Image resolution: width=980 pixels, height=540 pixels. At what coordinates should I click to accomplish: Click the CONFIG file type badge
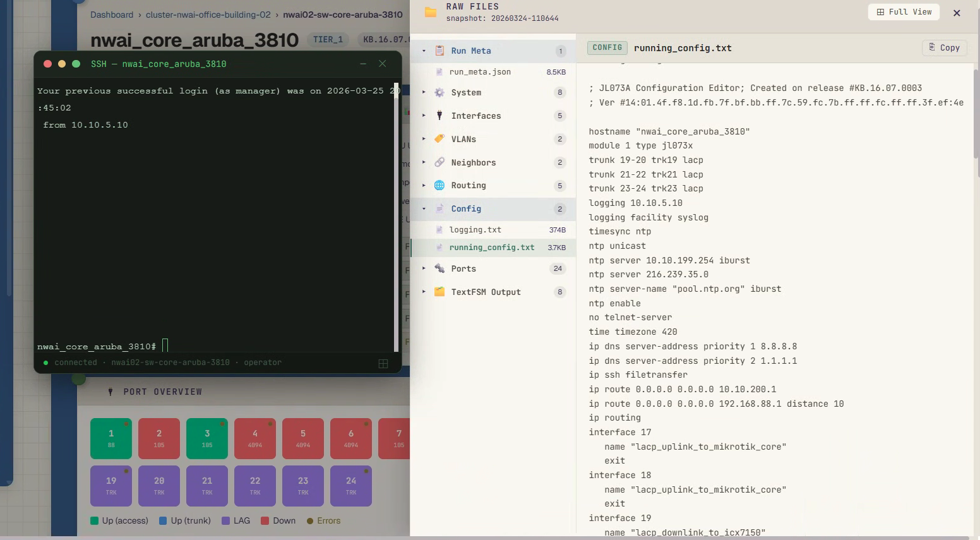click(607, 47)
